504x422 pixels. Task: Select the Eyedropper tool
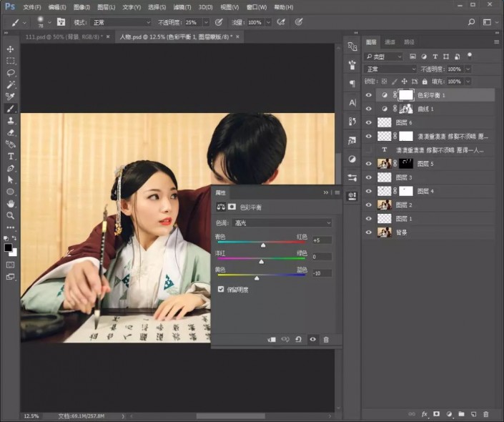point(10,96)
